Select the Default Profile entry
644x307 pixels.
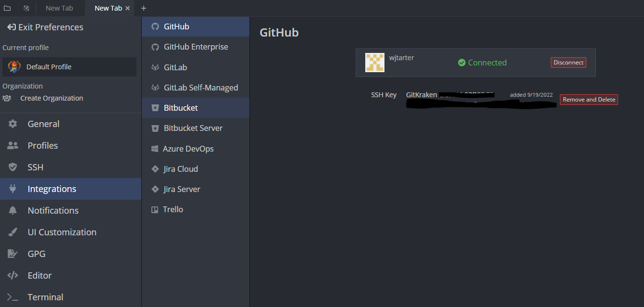(x=70, y=67)
